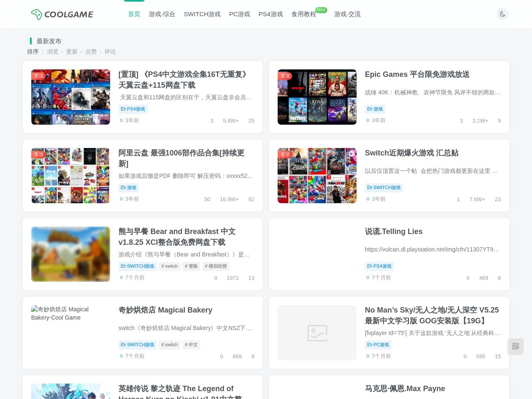Click the PS4游戏 tag on the 置顶 PS4 post
This screenshot has height=399, width=532.
pos(133,109)
